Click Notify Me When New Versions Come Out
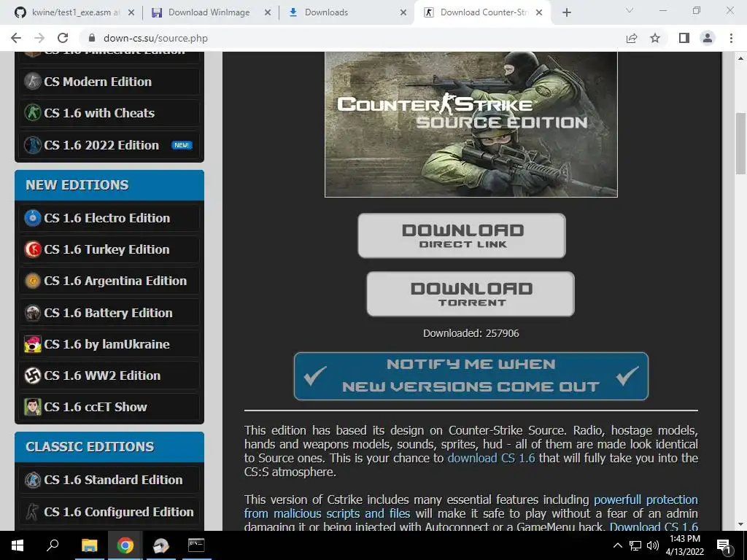This screenshot has height=560, width=747. 471,376
